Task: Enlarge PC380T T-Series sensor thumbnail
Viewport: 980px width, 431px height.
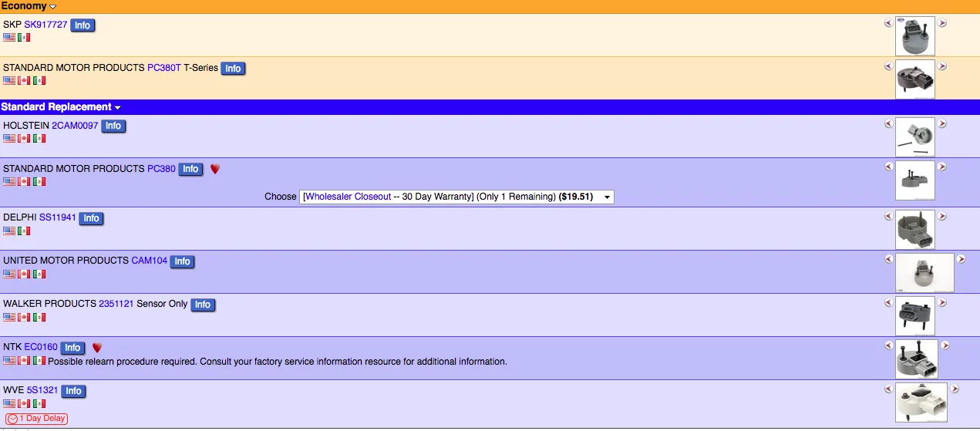Action: tap(915, 79)
